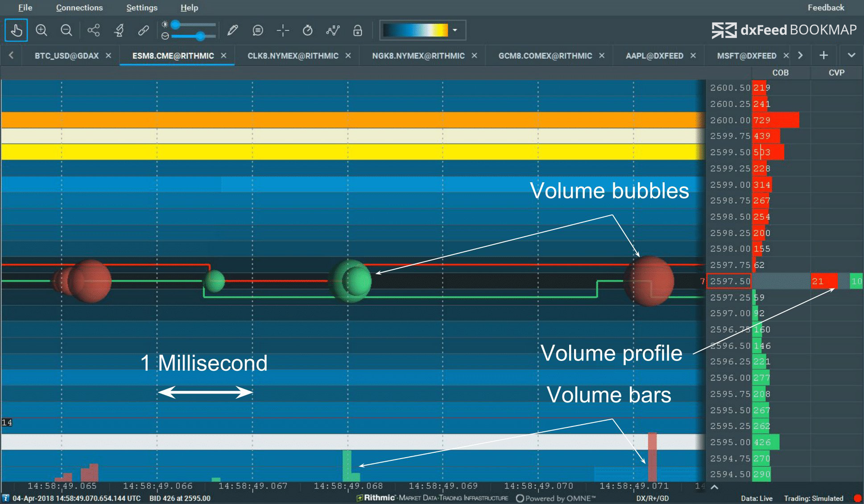This screenshot has width=864, height=504.
Task: Add a new tab with plus button
Action: tap(823, 55)
